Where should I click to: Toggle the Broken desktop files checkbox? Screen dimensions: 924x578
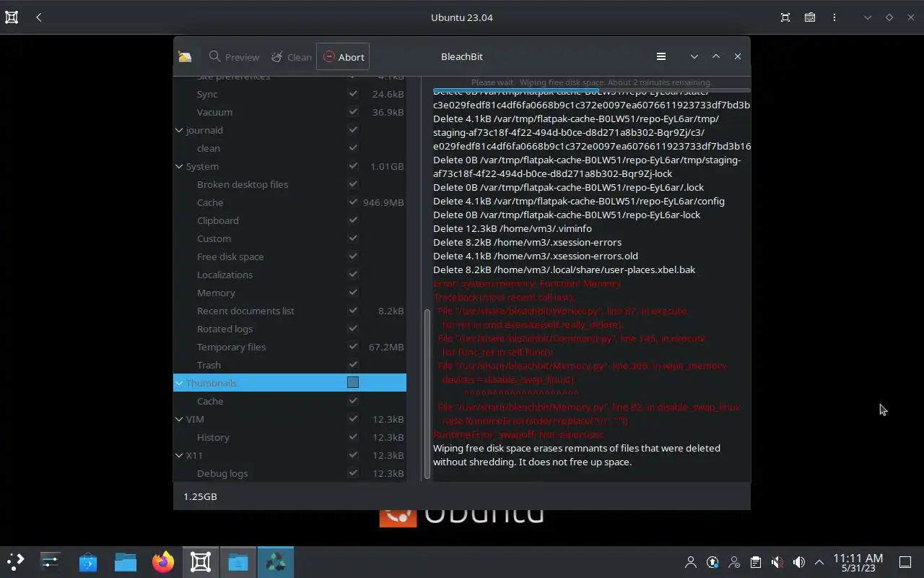click(353, 184)
